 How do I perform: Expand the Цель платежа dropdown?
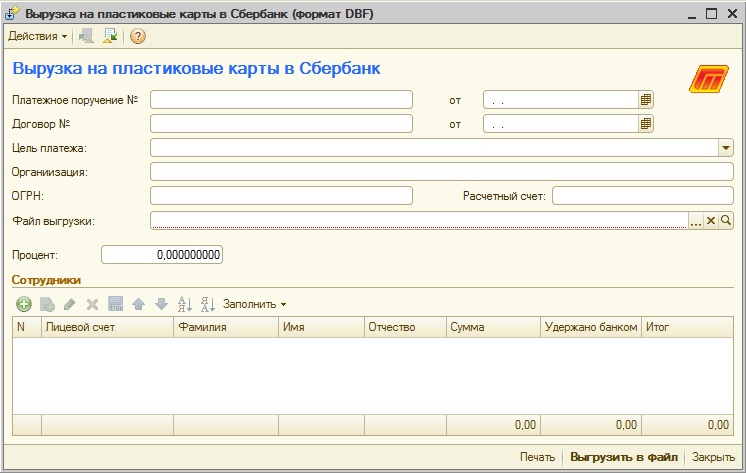pyautogui.click(x=727, y=148)
